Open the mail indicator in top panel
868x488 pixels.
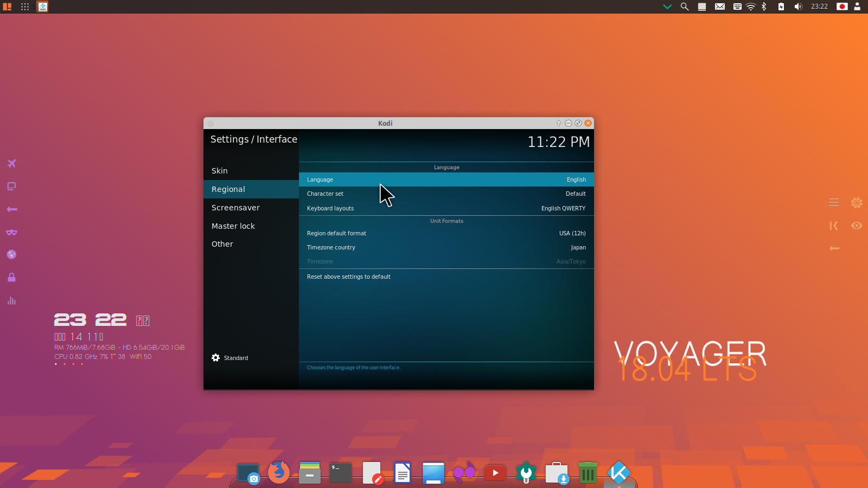pos(720,7)
